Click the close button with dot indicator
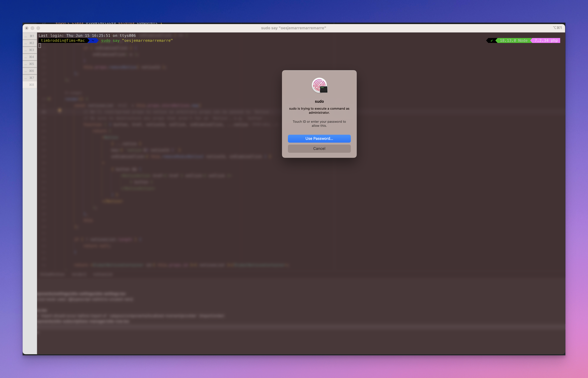The width and height of the screenshot is (588, 378). 27,28
